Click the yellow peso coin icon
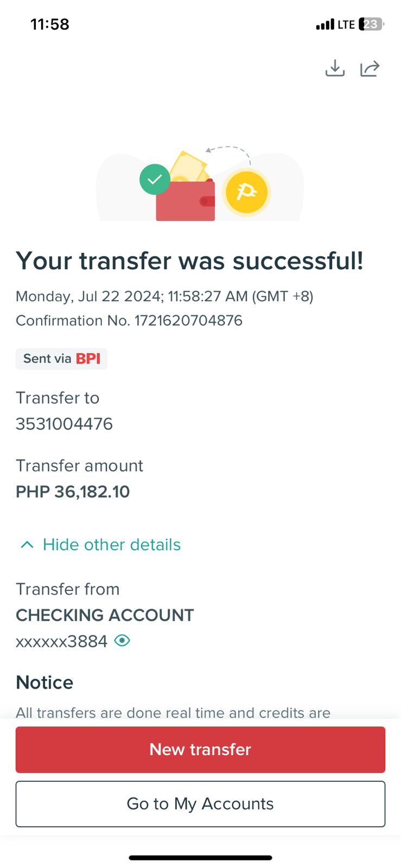The image size is (401, 868). (246, 192)
